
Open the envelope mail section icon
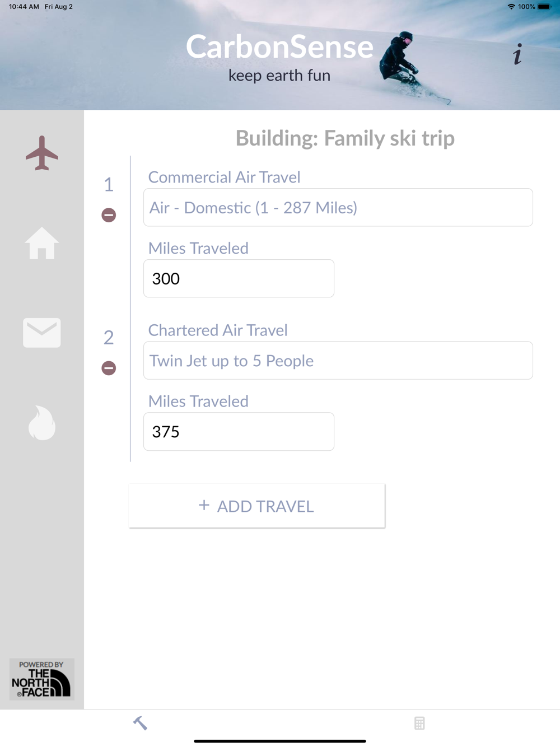42,333
